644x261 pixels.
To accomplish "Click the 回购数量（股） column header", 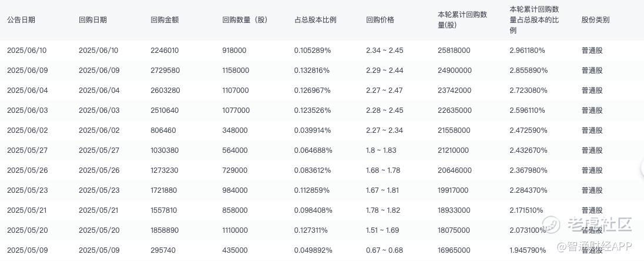I will tap(246, 19).
